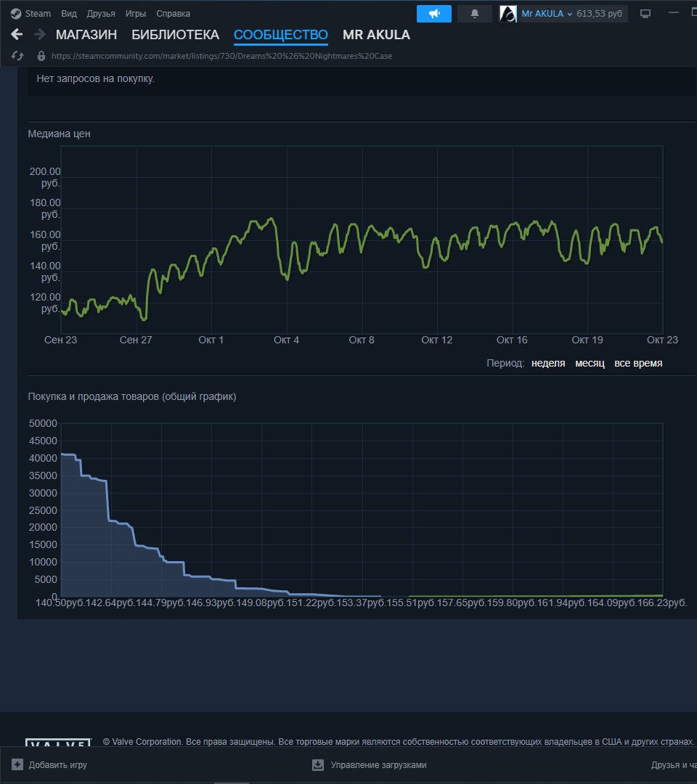This screenshot has height=784, width=697.
Task: Click the Добавить игру plus icon
Action: [18, 764]
